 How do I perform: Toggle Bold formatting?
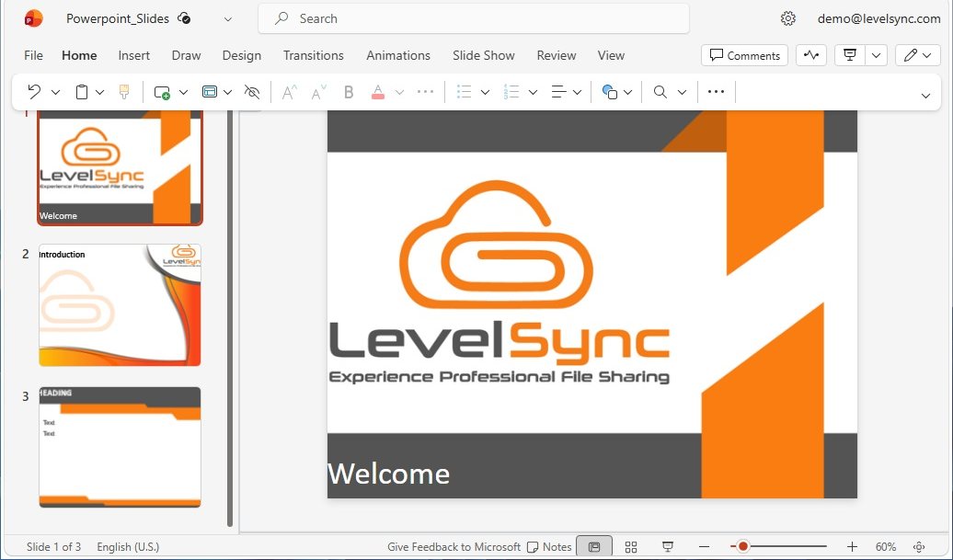(349, 92)
